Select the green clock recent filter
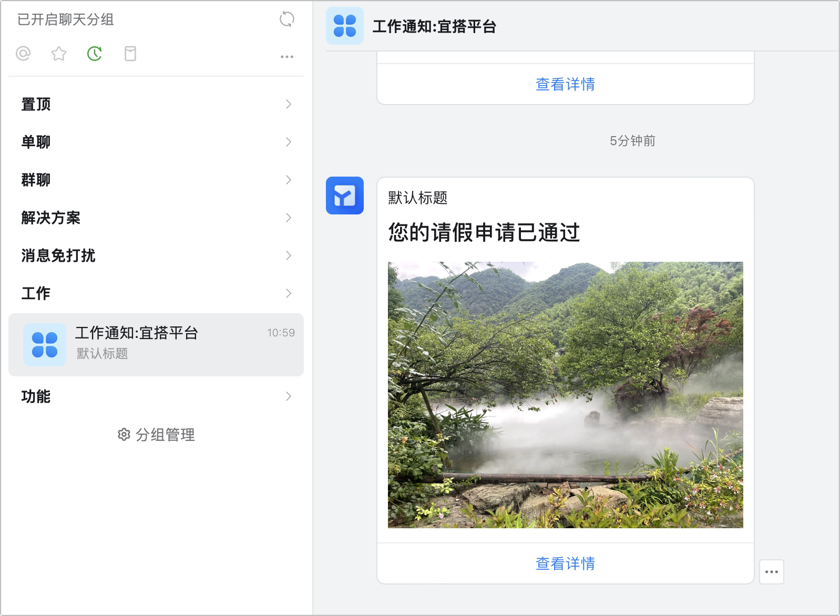 (95, 54)
